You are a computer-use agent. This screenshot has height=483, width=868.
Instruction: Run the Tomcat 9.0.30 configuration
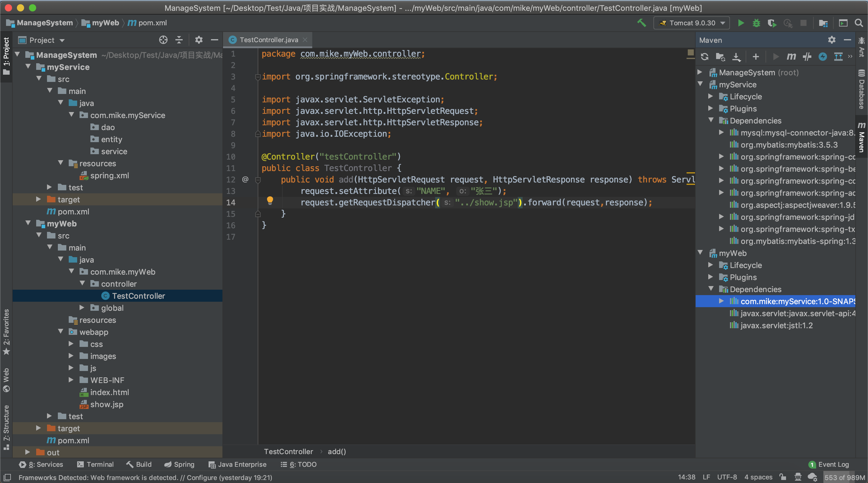741,23
